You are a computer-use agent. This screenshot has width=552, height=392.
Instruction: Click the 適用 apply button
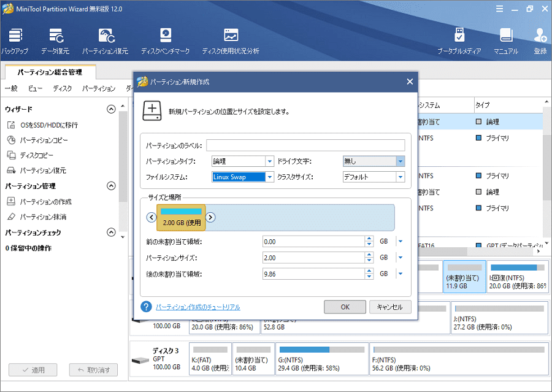click(x=33, y=370)
